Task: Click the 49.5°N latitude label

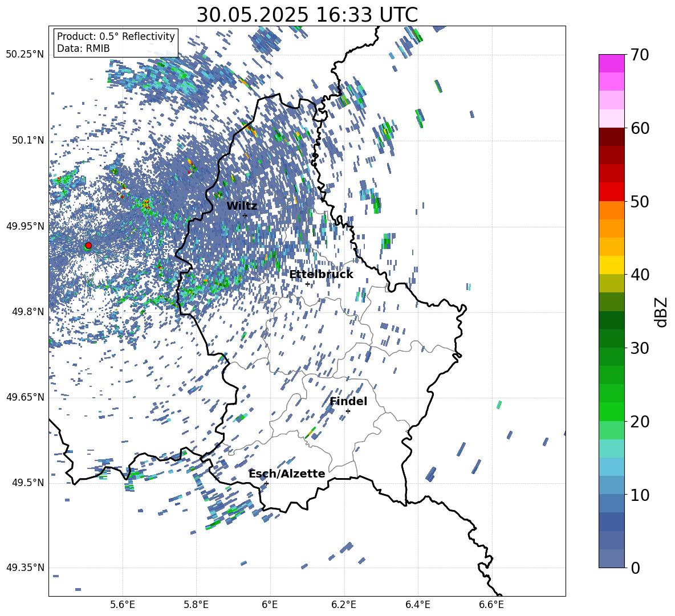Action: click(x=29, y=483)
